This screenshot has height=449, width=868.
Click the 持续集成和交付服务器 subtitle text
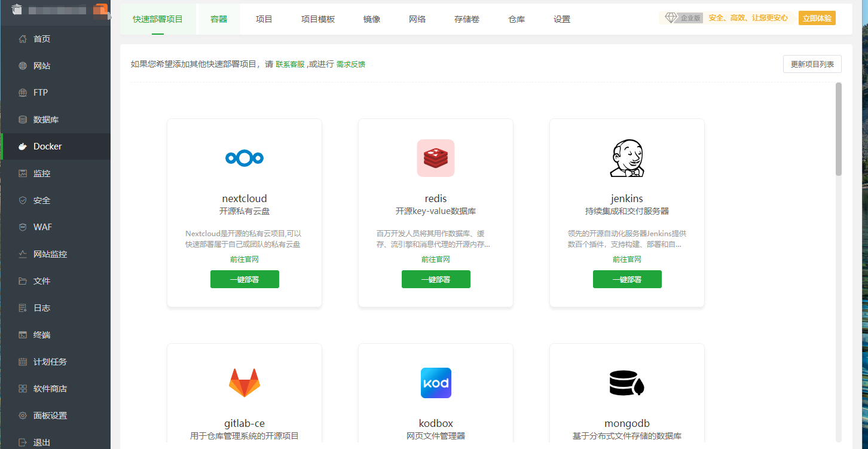[x=627, y=211]
